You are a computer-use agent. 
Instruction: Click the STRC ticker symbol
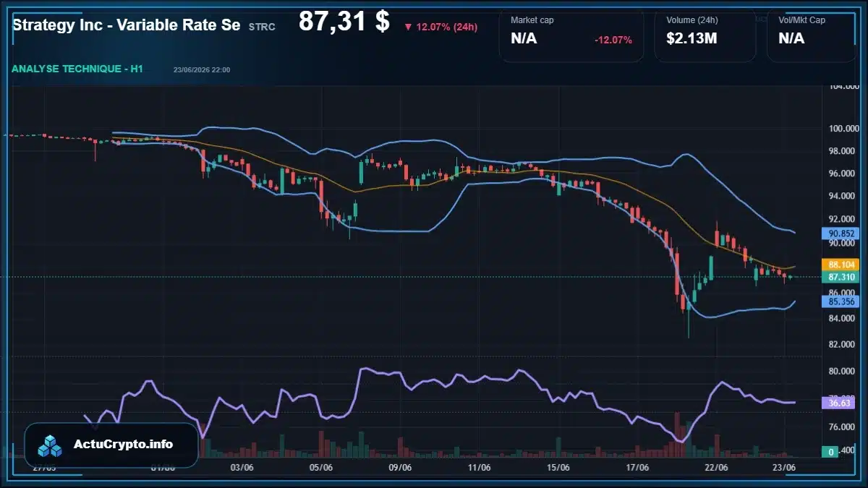point(262,27)
